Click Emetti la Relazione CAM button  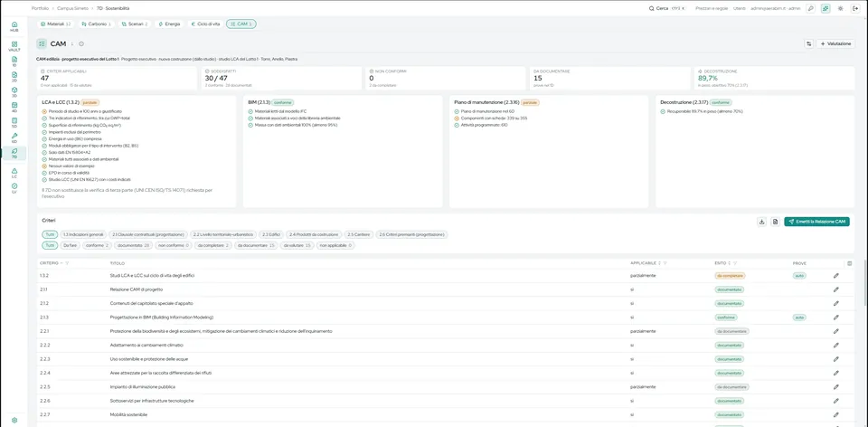click(x=816, y=222)
